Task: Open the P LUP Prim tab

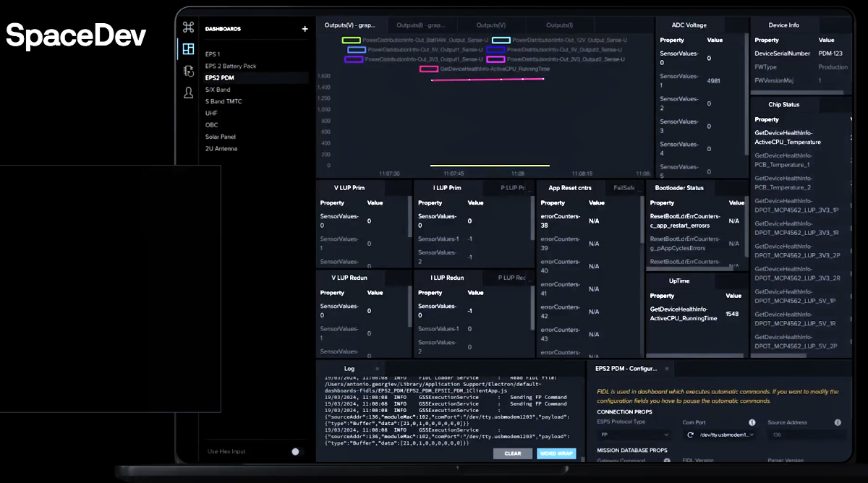Action: coord(512,188)
